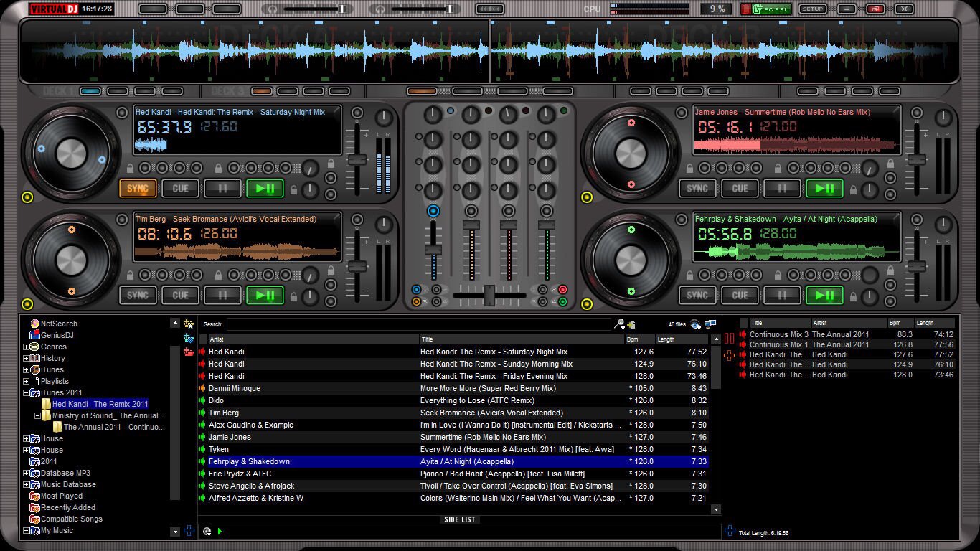Click the green AC PSU indicator

pos(772,9)
